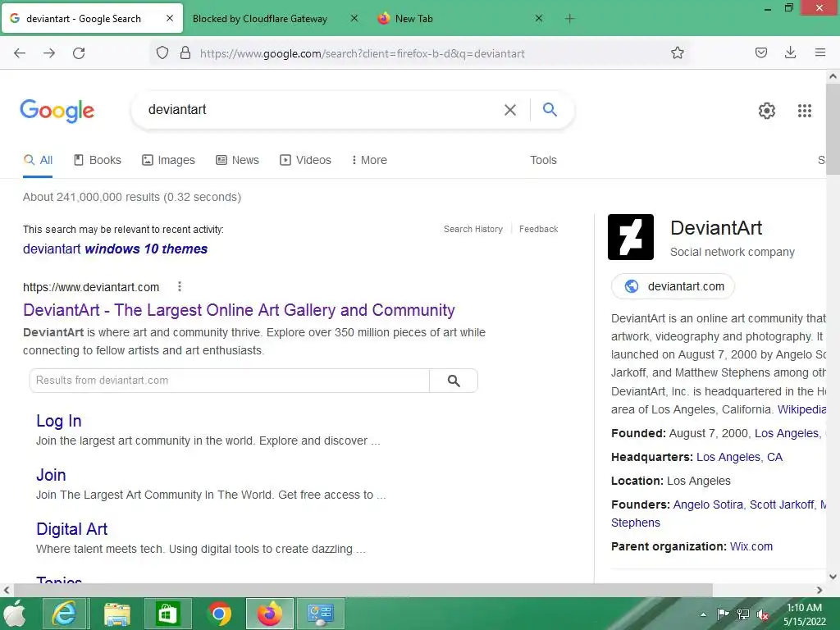Switch to News search results
The height and width of the screenshot is (630, 840).
coord(237,160)
